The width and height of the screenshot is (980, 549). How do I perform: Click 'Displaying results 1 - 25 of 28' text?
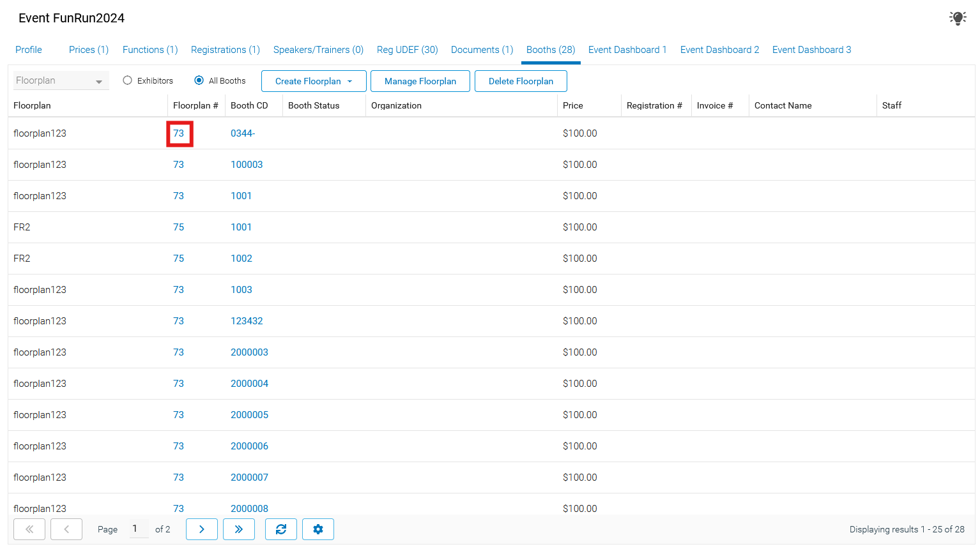coord(907,529)
